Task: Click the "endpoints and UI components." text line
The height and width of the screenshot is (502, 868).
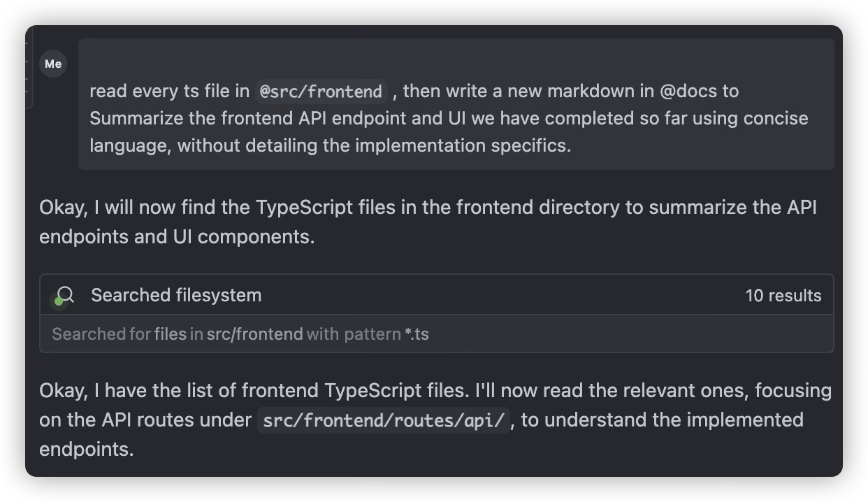Action: 177,236
